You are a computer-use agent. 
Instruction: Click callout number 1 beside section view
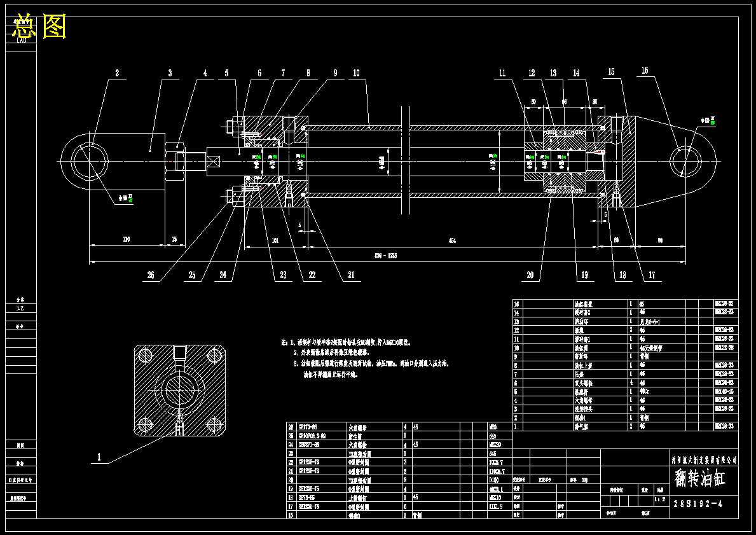[99, 457]
